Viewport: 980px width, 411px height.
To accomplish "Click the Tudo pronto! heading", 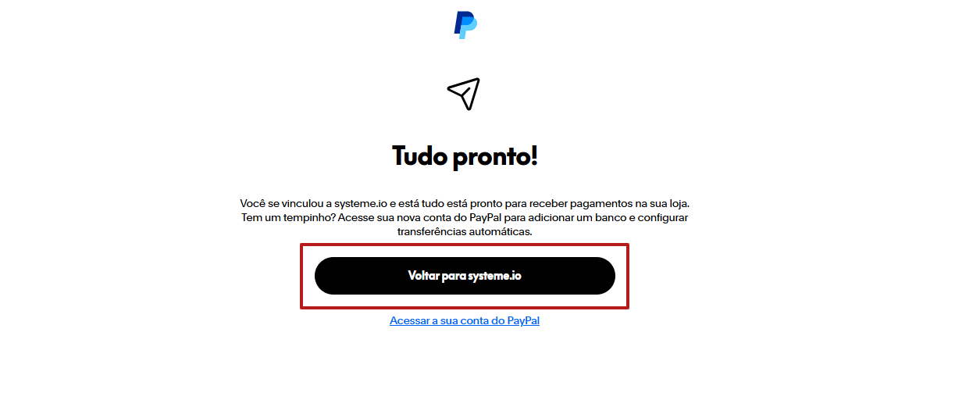I will (x=465, y=156).
